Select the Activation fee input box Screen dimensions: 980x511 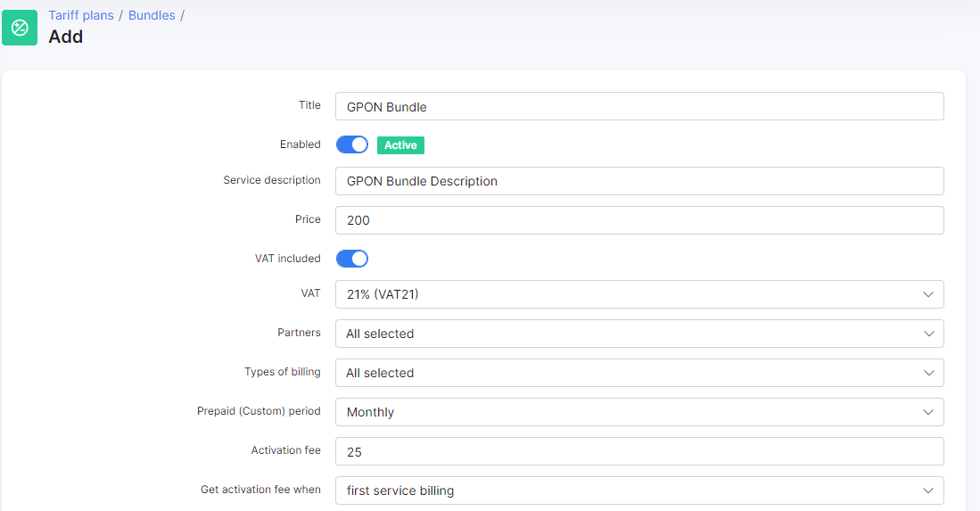638,451
